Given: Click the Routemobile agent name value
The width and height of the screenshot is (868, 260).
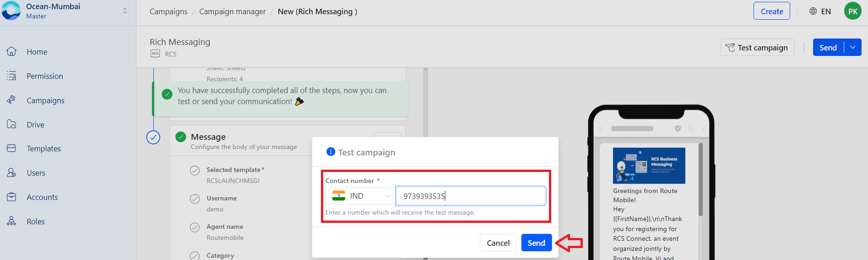Looking at the screenshot, I should (225, 238).
